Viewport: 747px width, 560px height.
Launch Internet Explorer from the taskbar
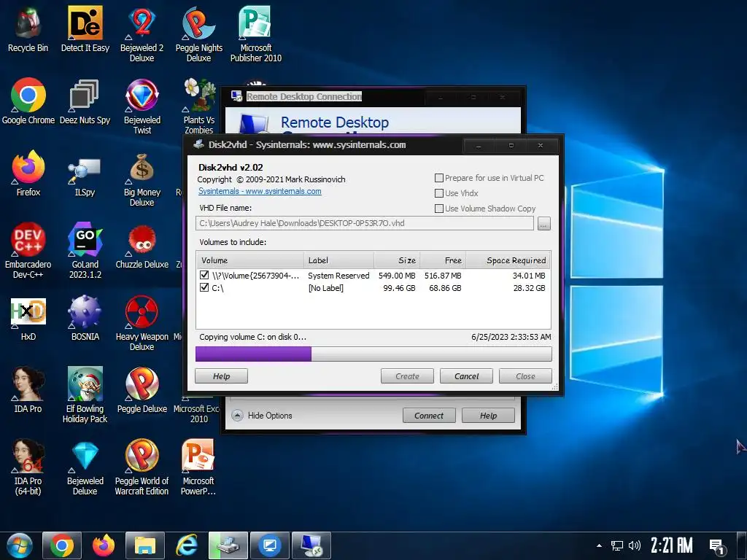(187, 545)
